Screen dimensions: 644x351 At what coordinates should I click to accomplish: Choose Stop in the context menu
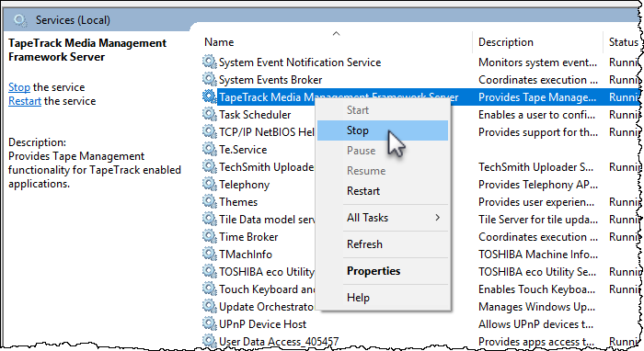383,130
